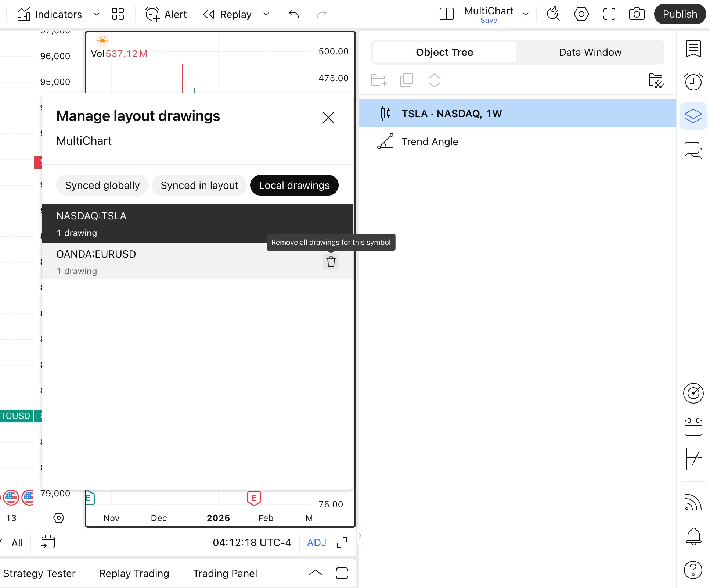Open the layout templates grid icon
Image resolution: width=710 pixels, height=588 pixels.
point(118,14)
